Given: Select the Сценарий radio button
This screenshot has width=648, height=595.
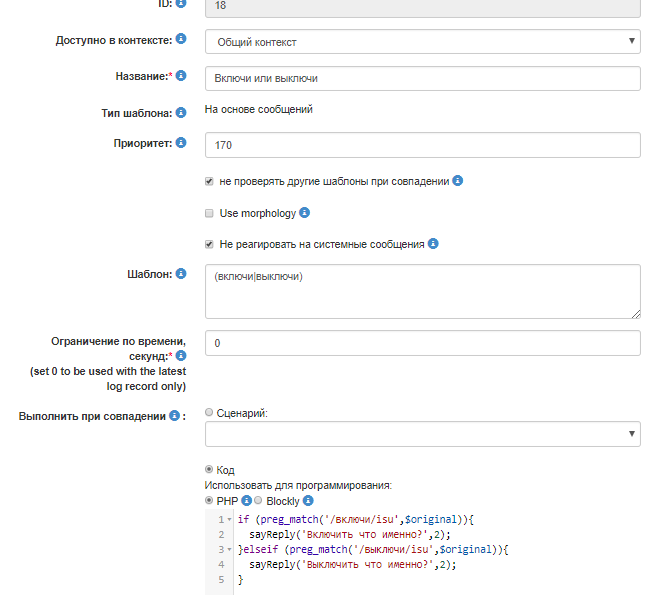Looking at the screenshot, I should tap(209, 412).
